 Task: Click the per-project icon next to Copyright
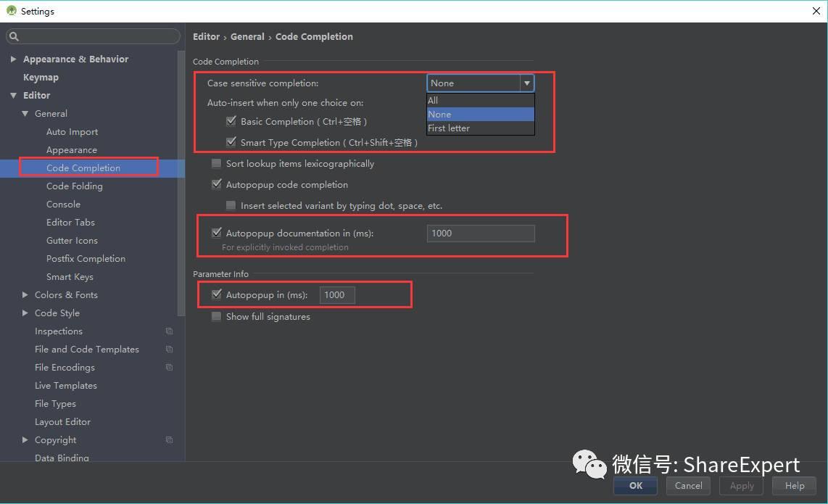[x=169, y=440]
